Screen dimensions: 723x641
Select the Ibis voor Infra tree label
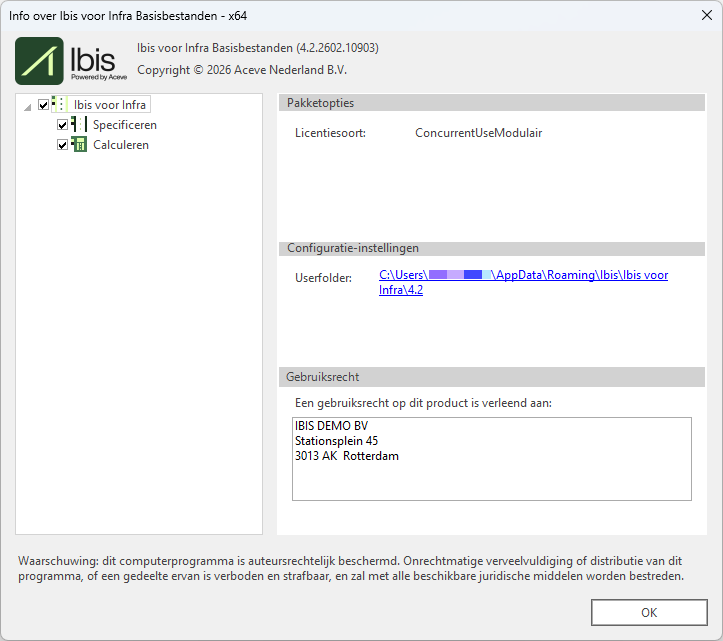[110, 105]
